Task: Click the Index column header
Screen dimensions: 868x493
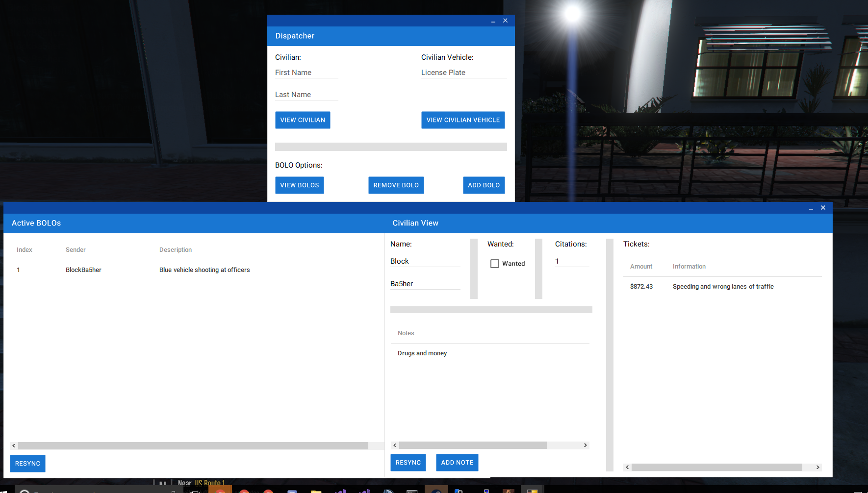Action: tap(25, 250)
